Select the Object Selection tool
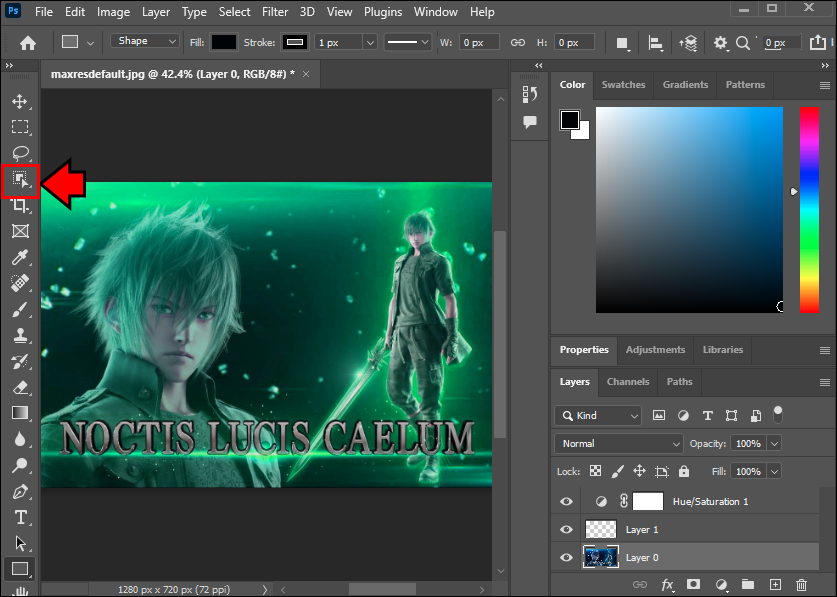Image resolution: width=837 pixels, height=597 pixels. point(20,180)
